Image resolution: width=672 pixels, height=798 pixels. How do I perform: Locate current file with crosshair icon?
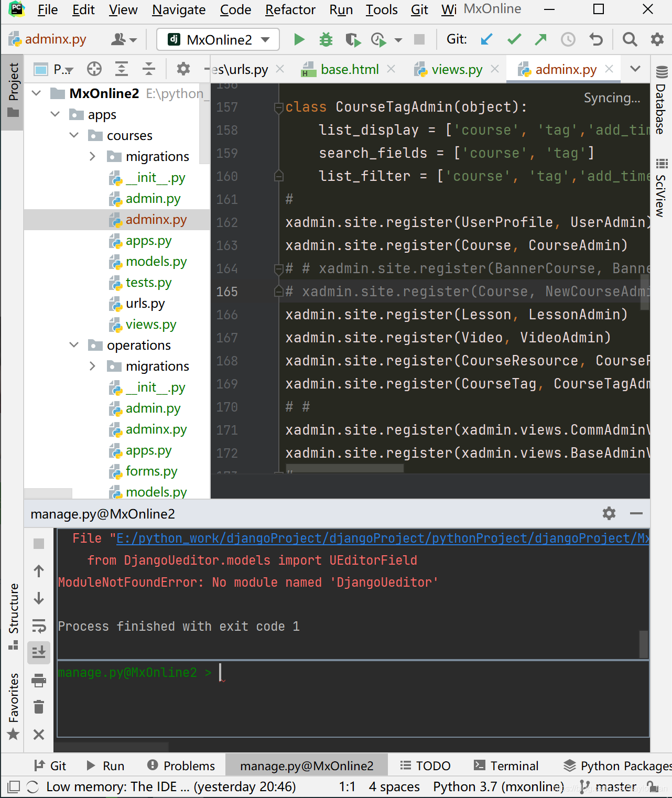click(94, 69)
